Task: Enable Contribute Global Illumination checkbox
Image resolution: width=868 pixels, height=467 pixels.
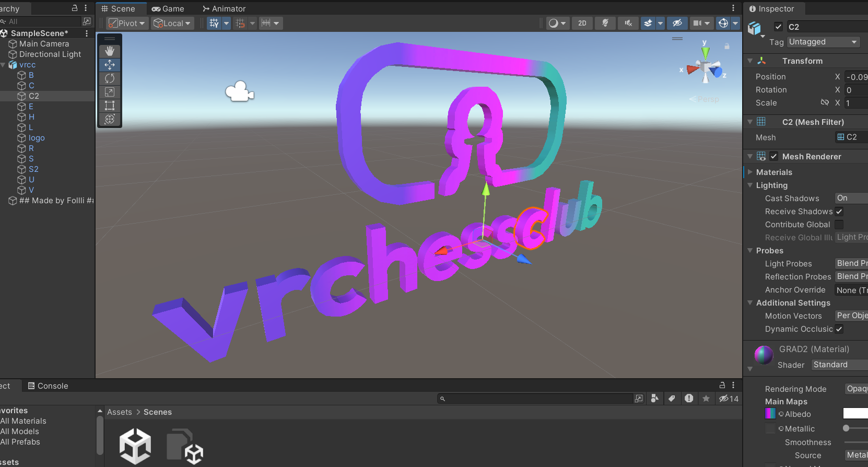Action: (839, 225)
